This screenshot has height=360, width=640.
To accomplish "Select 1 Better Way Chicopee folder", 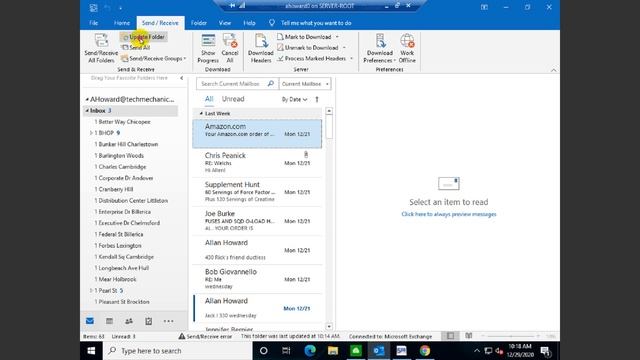I will click(x=122, y=122).
